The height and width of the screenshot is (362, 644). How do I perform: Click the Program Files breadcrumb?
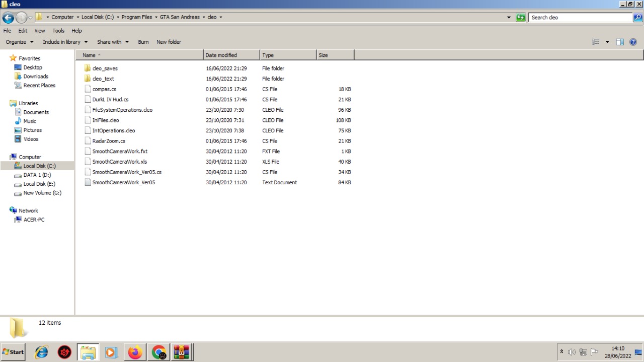[x=136, y=17]
